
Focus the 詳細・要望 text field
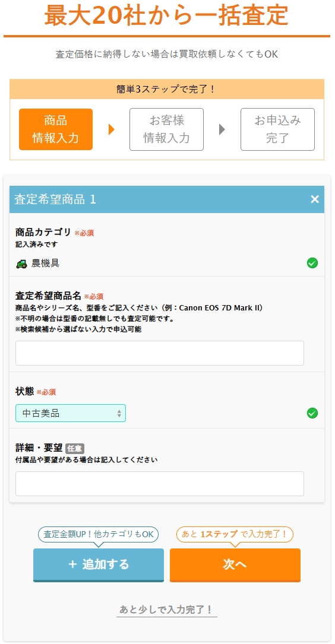(160, 483)
